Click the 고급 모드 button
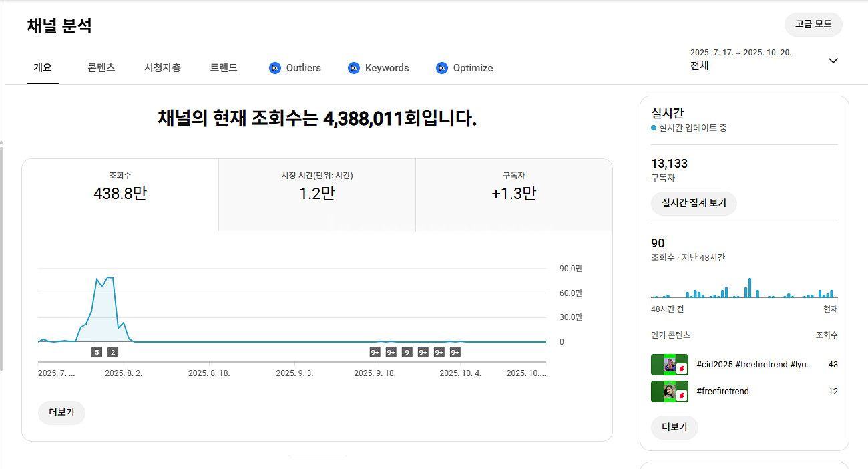This screenshot has height=469, width=868. (813, 25)
